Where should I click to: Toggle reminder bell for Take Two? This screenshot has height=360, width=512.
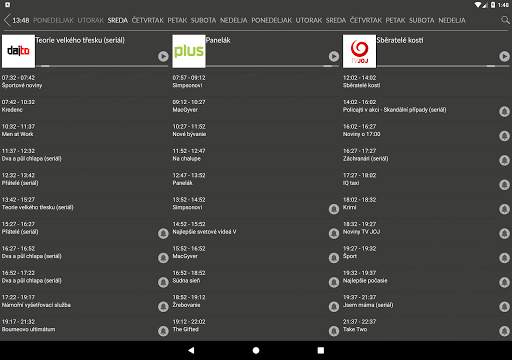(x=504, y=331)
